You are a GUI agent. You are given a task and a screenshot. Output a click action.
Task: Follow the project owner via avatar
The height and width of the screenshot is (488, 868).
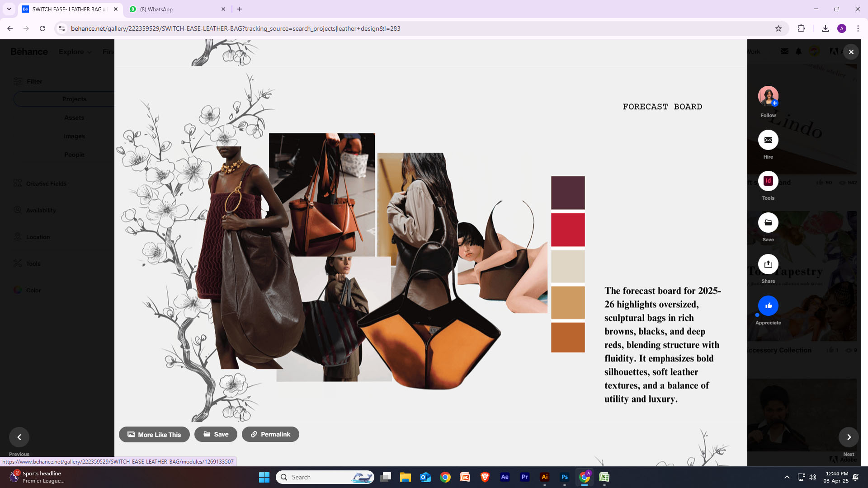(x=768, y=96)
